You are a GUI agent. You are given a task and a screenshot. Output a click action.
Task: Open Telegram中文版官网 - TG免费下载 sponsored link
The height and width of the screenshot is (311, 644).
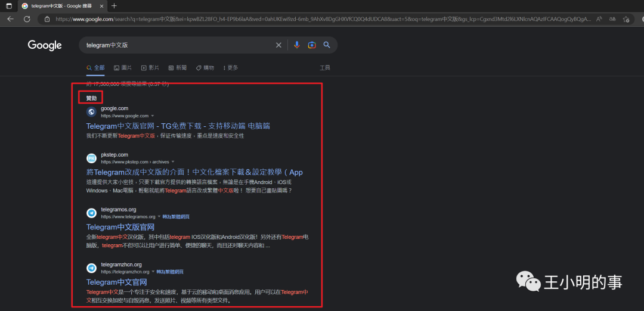click(178, 126)
